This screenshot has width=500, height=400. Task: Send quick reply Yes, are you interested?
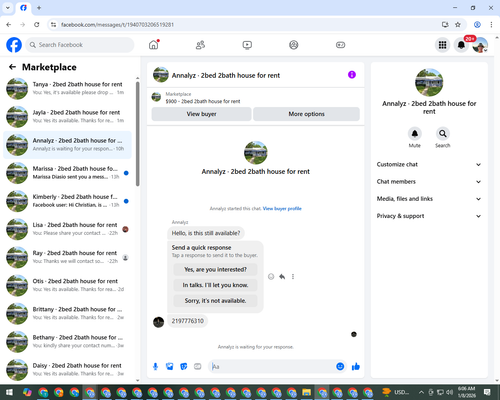coord(215,269)
